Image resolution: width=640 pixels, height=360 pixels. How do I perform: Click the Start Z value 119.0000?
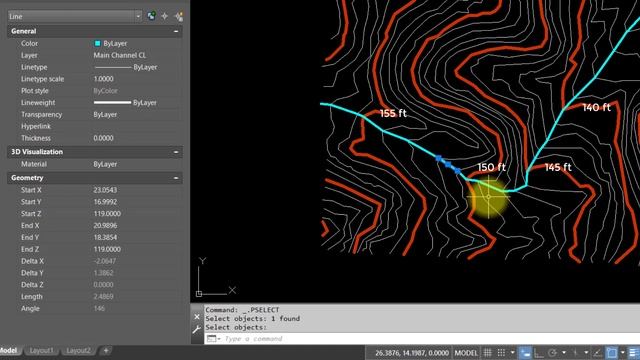[x=107, y=213]
